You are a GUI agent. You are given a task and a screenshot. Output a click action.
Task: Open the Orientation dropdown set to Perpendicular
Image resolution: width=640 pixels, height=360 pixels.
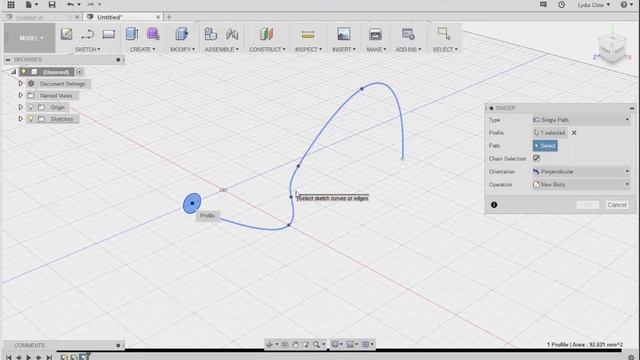581,172
